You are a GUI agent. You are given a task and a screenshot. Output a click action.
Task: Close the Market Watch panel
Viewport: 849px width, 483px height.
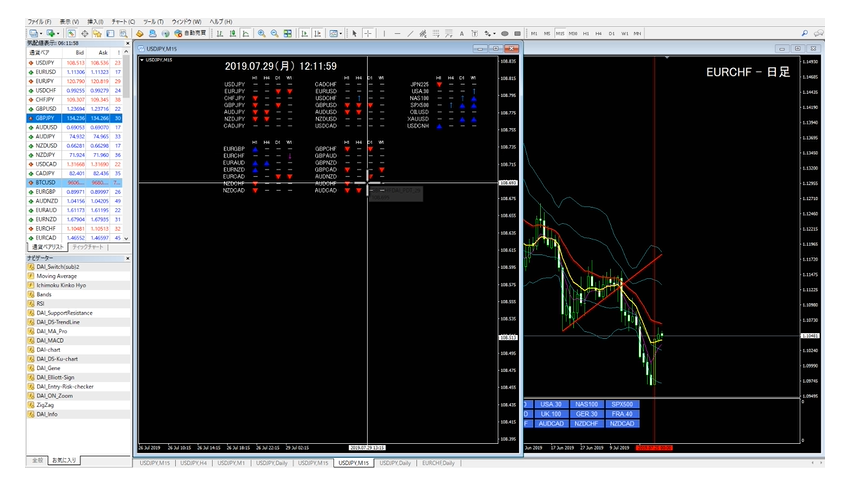[128, 43]
